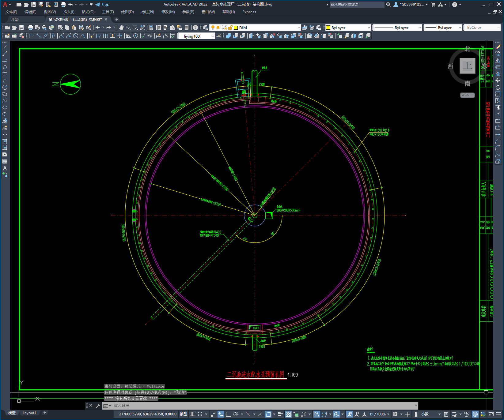Click the yellow layer color swatch beside DIM

pos(236,28)
